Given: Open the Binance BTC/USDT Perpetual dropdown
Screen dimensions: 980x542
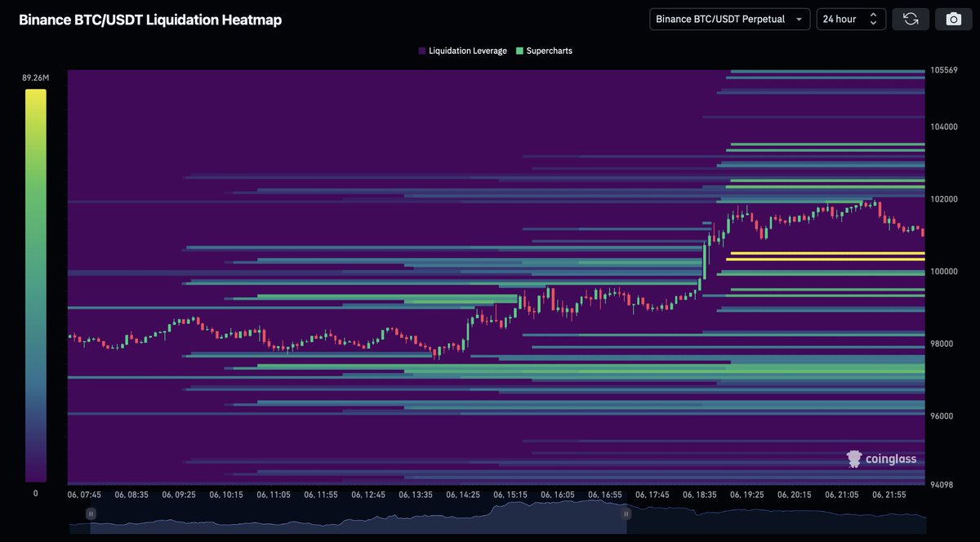Looking at the screenshot, I should (729, 19).
